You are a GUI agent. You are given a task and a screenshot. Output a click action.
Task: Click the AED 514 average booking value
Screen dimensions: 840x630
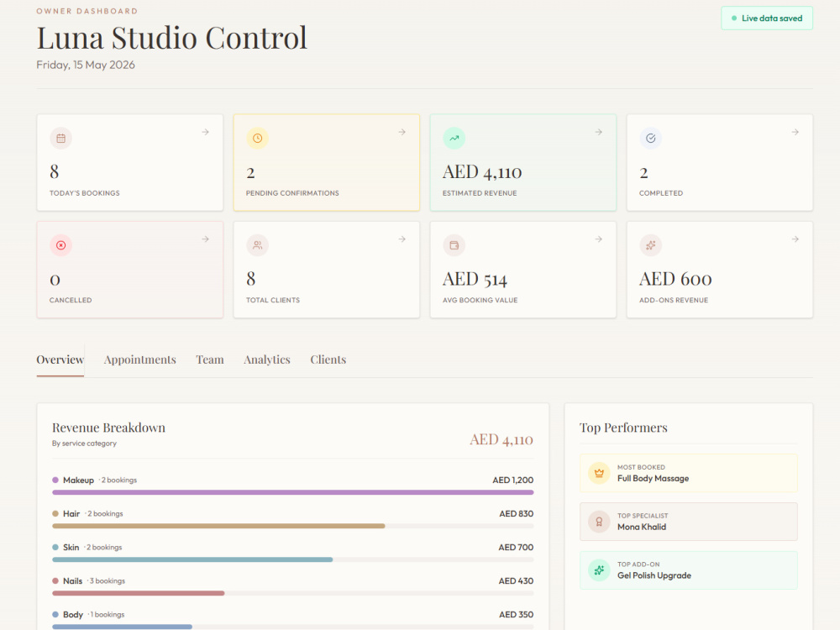pyautogui.click(x=475, y=279)
